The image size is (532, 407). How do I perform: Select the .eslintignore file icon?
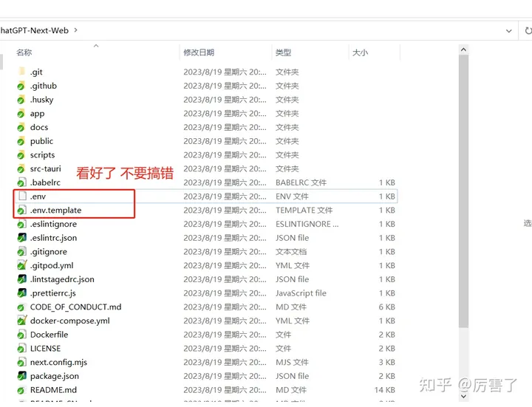(21, 224)
